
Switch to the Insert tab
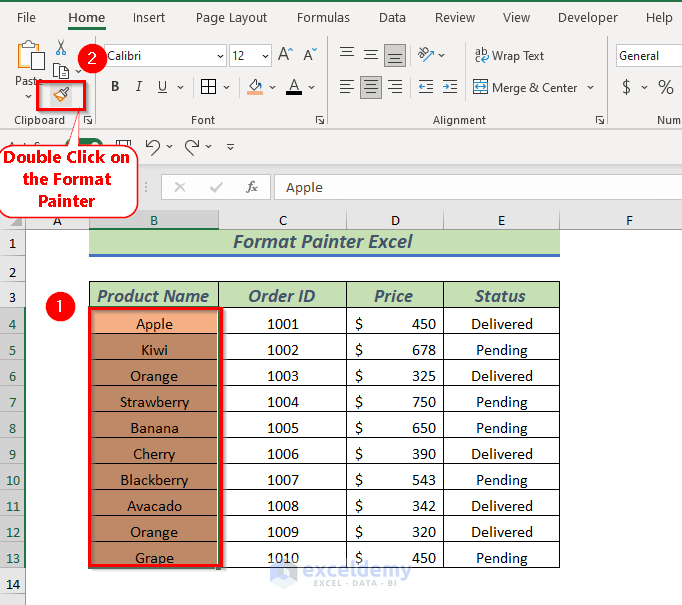click(149, 18)
